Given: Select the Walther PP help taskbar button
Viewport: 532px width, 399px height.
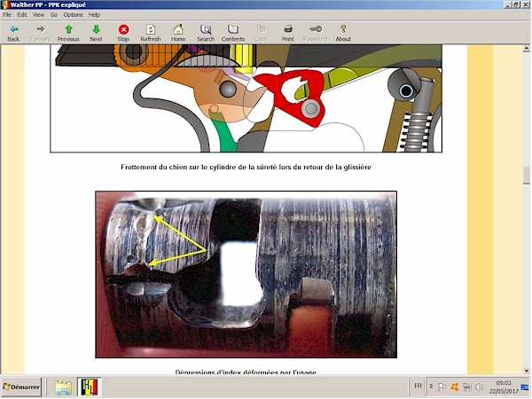Looking at the screenshot, I should [90, 387].
